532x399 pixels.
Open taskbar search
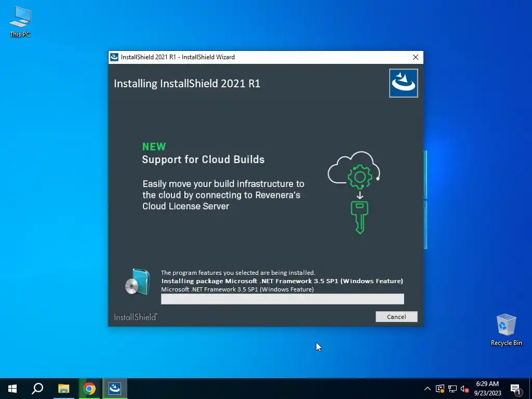tap(37, 389)
